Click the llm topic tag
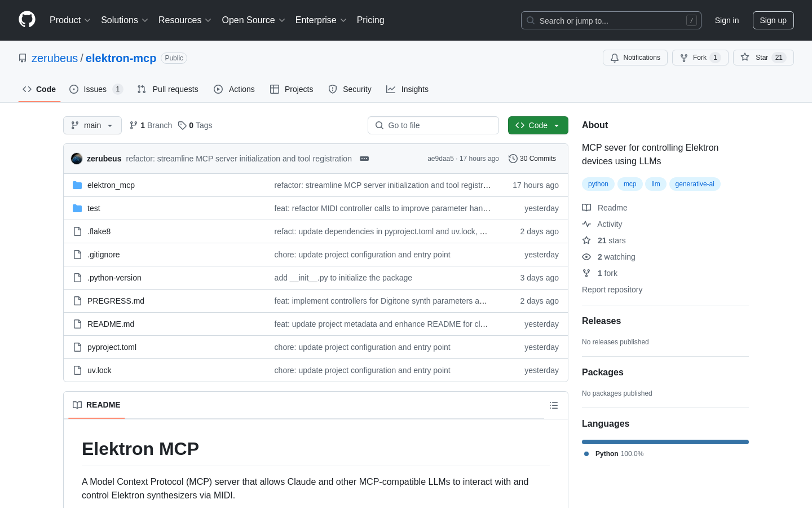 pyautogui.click(x=656, y=184)
